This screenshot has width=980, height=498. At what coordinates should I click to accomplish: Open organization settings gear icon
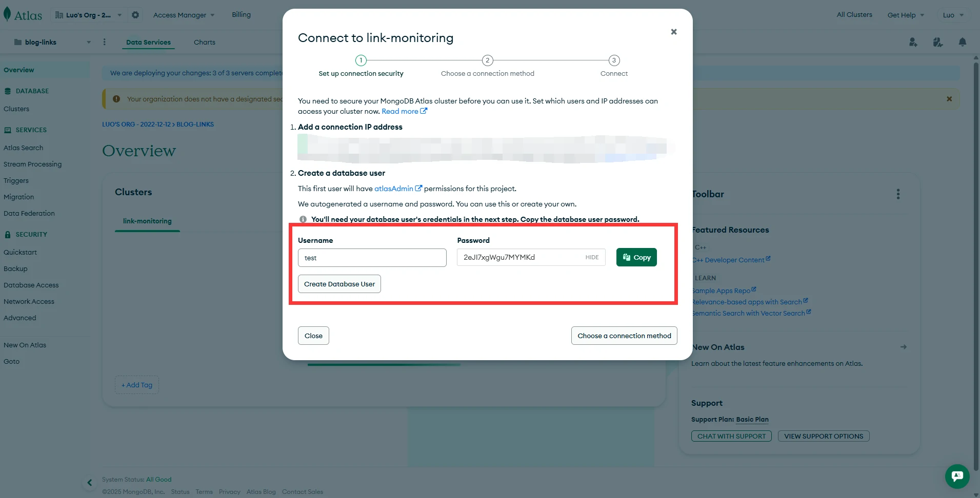[135, 15]
